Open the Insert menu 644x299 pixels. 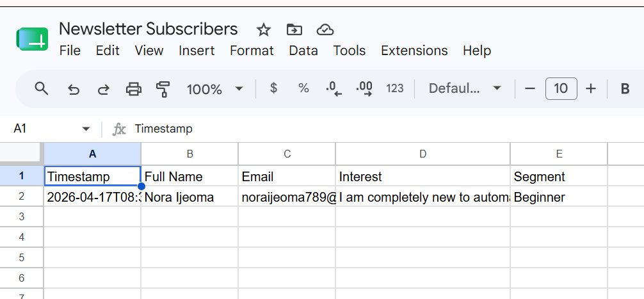[x=197, y=51]
